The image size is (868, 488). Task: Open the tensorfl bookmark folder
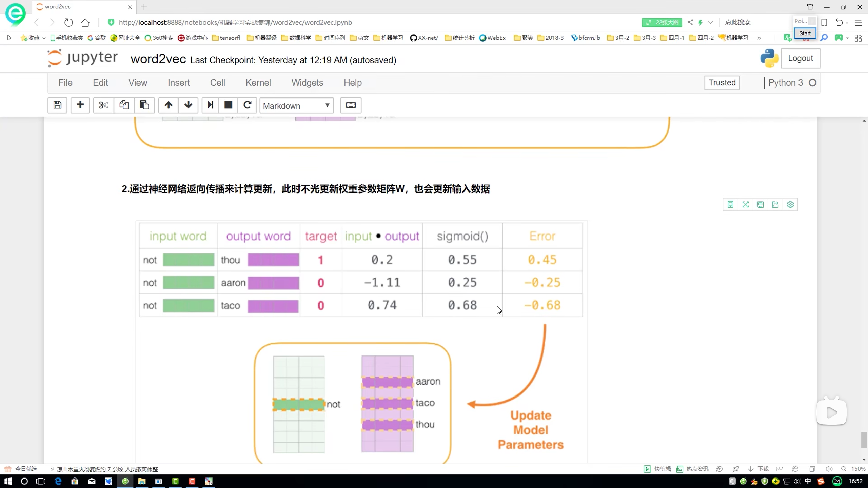226,38
